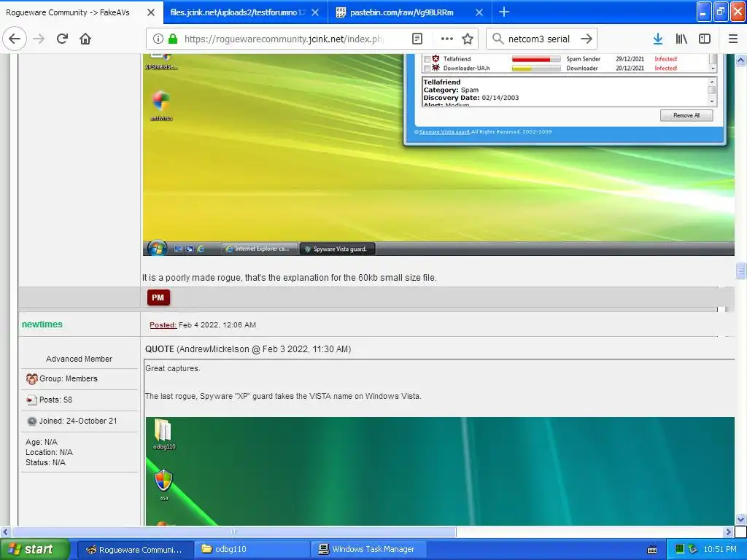Open newtimes user profile link
The width and height of the screenshot is (747, 560).
click(42, 324)
